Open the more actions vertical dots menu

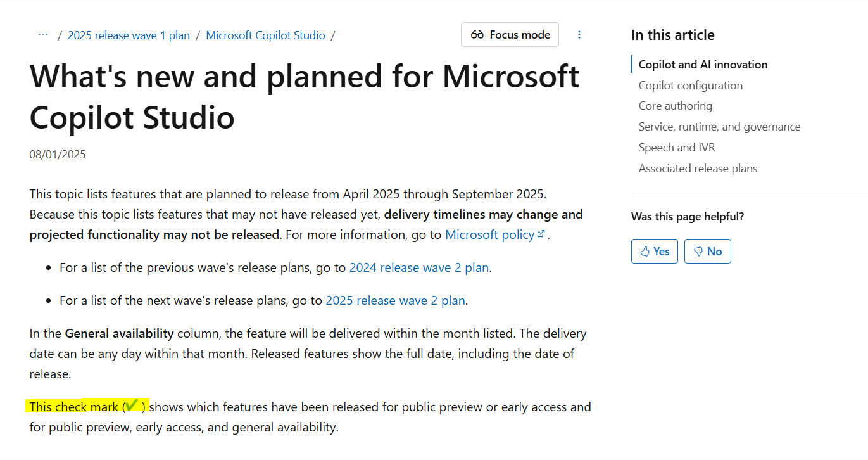pyautogui.click(x=579, y=35)
